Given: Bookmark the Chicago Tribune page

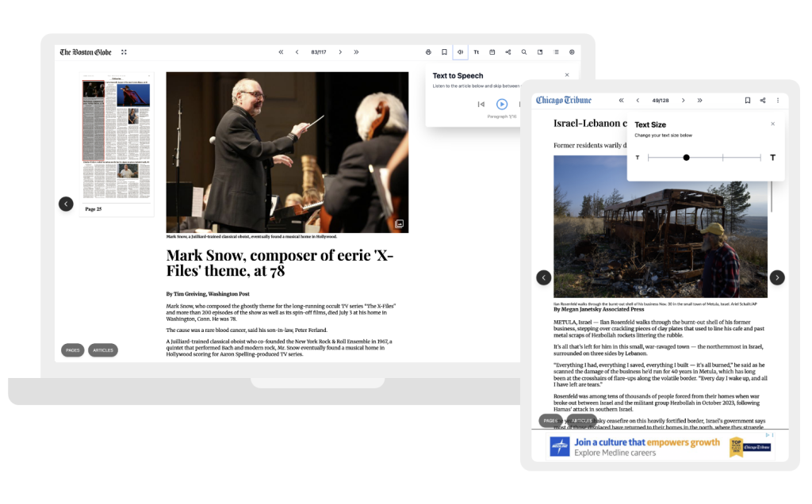Looking at the screenshot, I should click(x=747, y=101).
